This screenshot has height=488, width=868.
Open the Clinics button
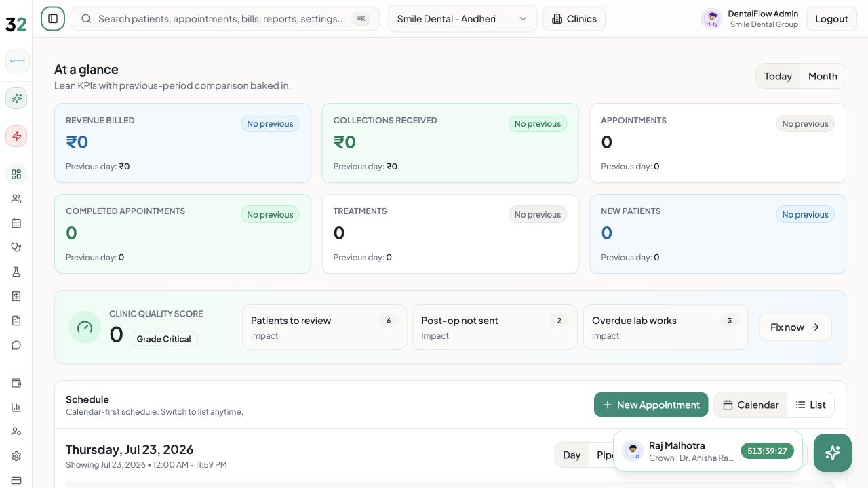574,19
